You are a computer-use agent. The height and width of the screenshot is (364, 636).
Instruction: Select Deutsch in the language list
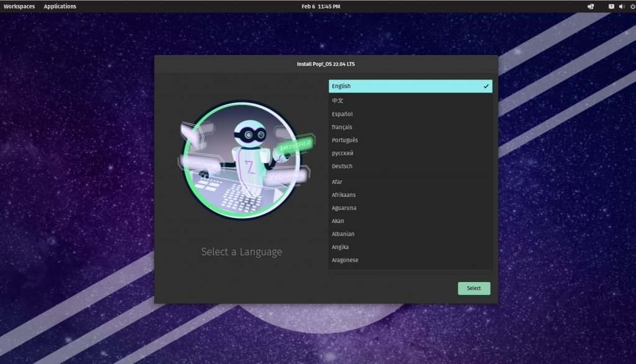(411, 166)
